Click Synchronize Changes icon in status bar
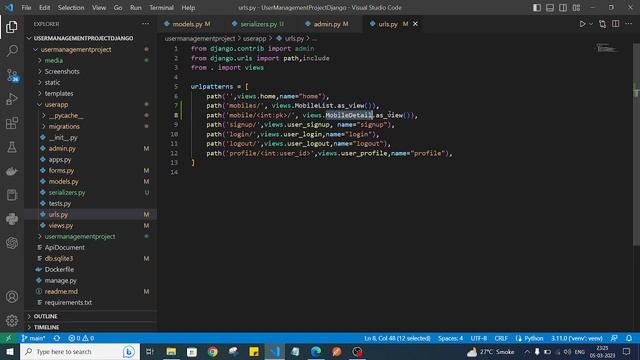 click(57, 338)
